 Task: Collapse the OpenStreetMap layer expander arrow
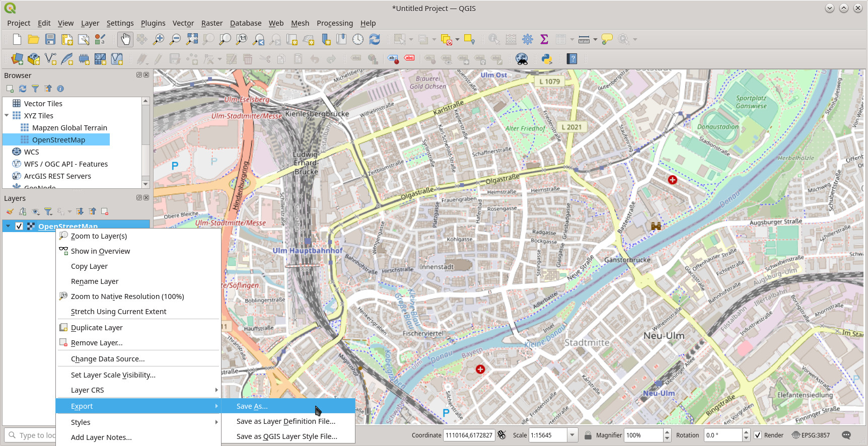[x=8, y=226]
